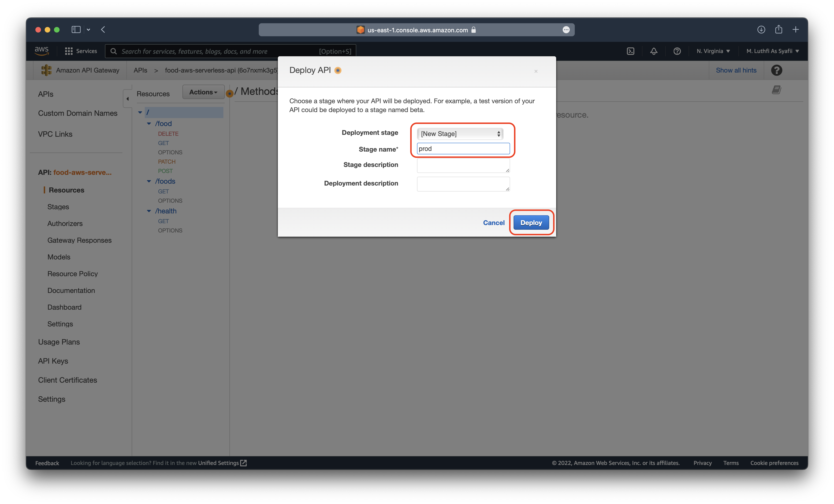Select the POST method under /food
This screenshot has height=504, width=834.
[x=165, y=171]
